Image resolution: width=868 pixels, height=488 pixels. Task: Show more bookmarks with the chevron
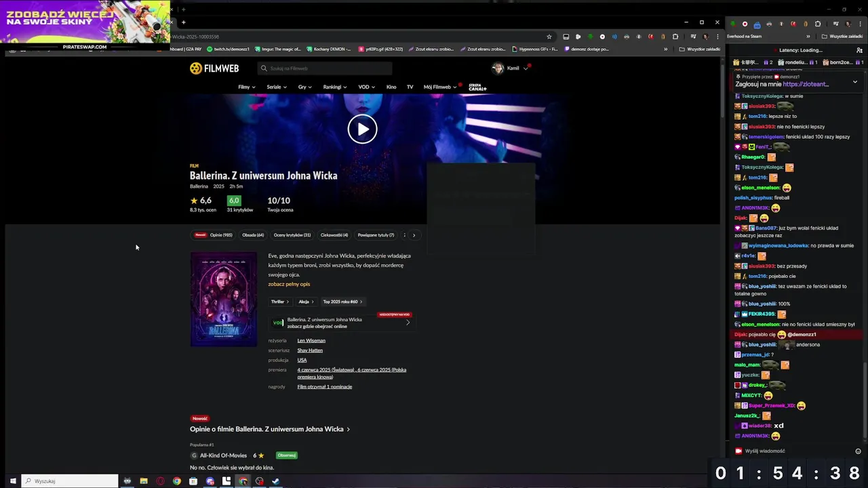(x=665, y=49)
